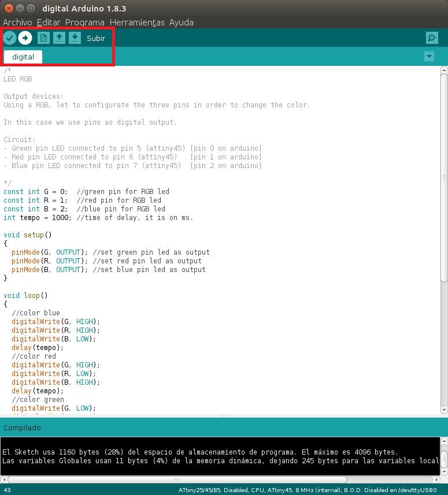Click the console scrollbar up arrow
The width and height of the screenshot is (448, 495).
coord(444,441)
